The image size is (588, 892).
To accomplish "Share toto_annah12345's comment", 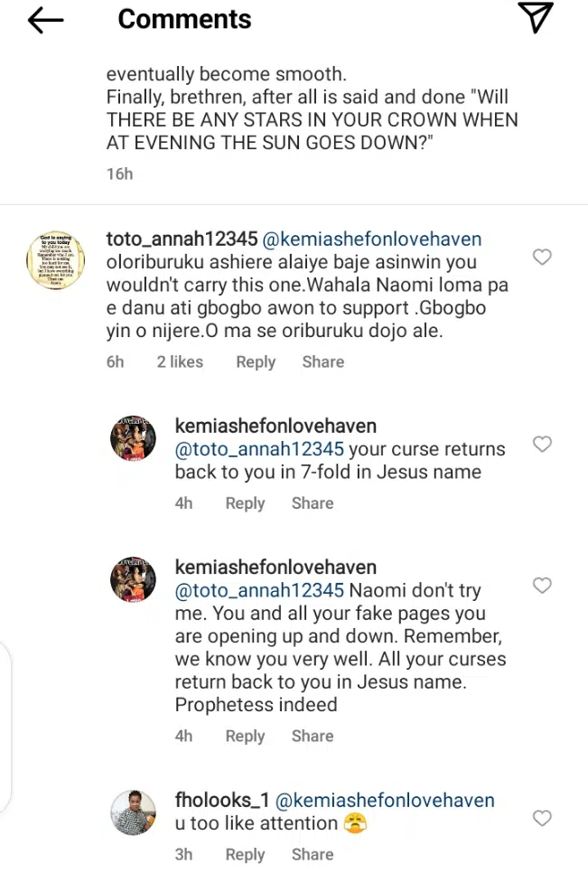I will click(323, 361).
